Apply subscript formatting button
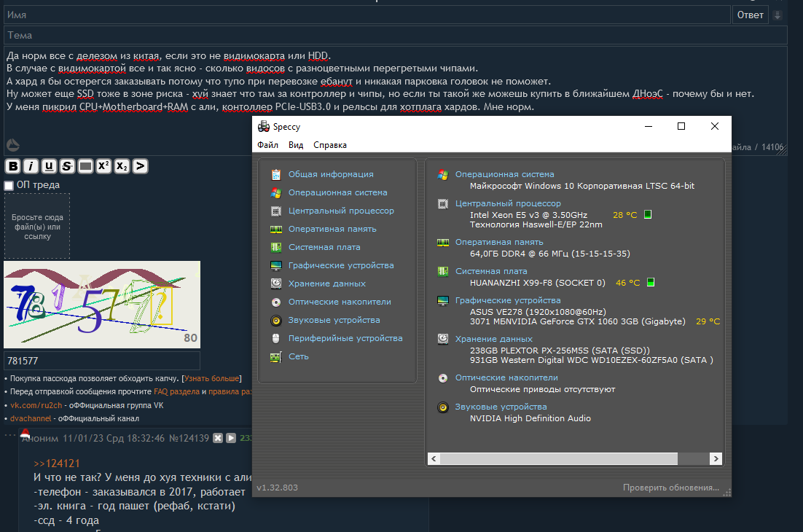 [122, 166]
